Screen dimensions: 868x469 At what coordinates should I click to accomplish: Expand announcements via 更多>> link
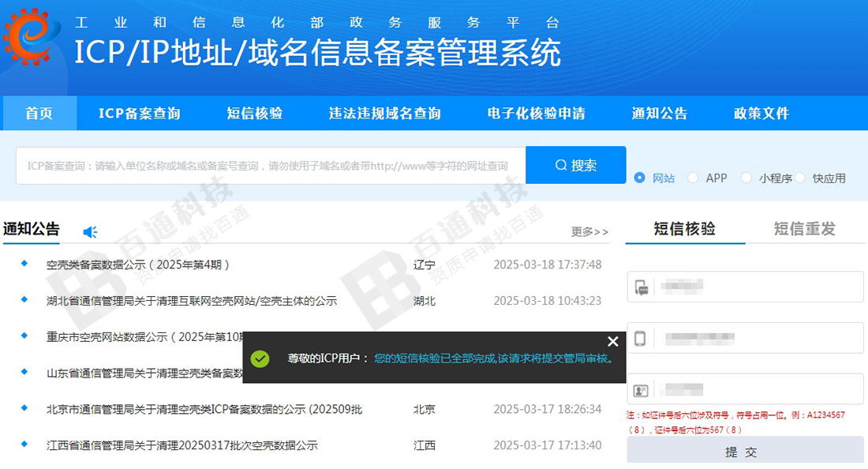589,231
